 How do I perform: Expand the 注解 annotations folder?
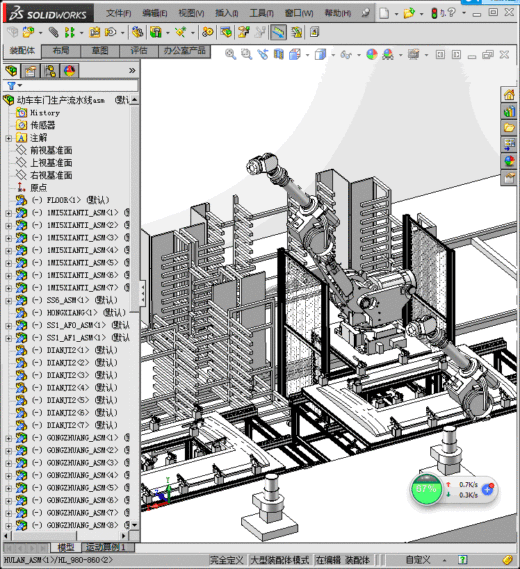[x=9, y=138]
